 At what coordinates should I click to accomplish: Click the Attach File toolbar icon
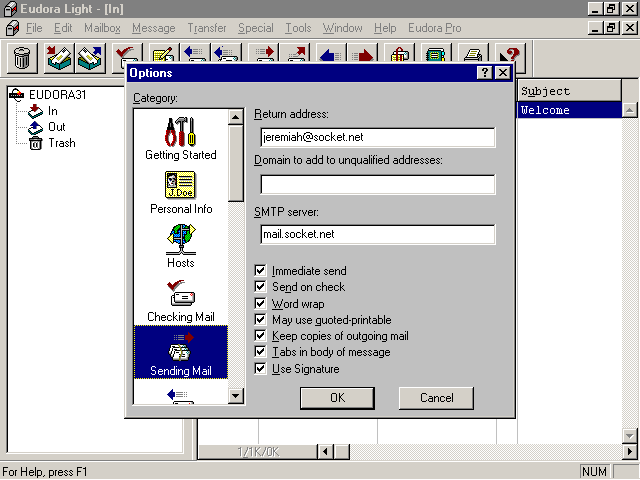coord(400,53)
